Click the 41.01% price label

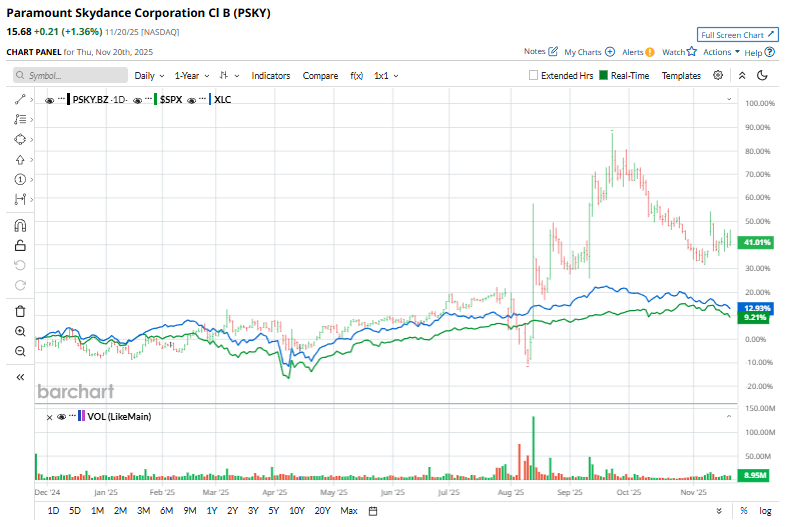pos(756,242)
